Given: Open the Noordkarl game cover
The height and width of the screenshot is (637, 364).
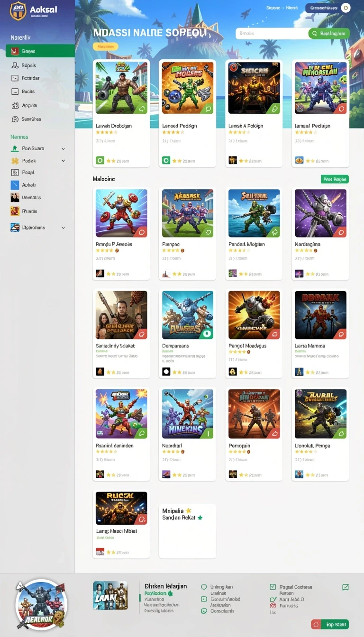Looking at the screenshot, I should click(188, 414).
